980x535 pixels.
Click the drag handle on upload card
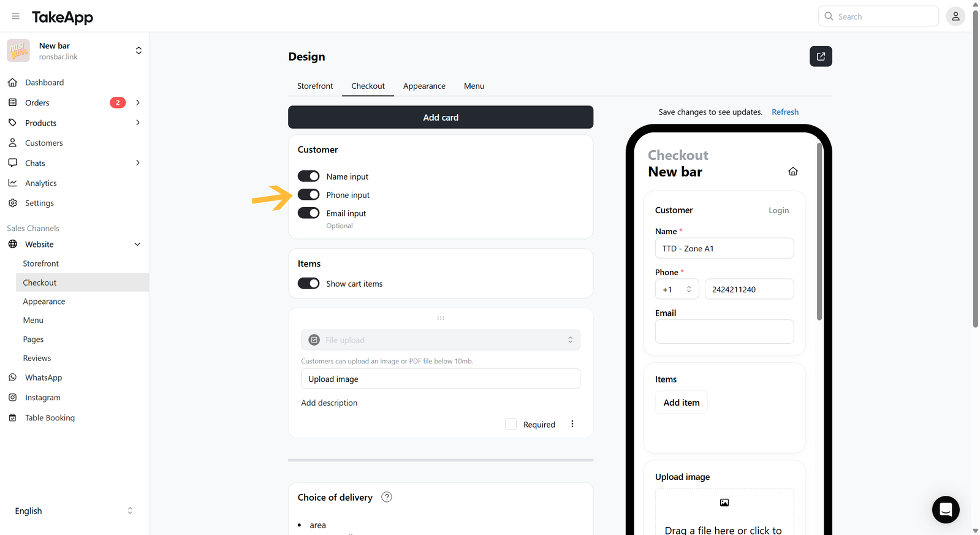coord(441,318)
